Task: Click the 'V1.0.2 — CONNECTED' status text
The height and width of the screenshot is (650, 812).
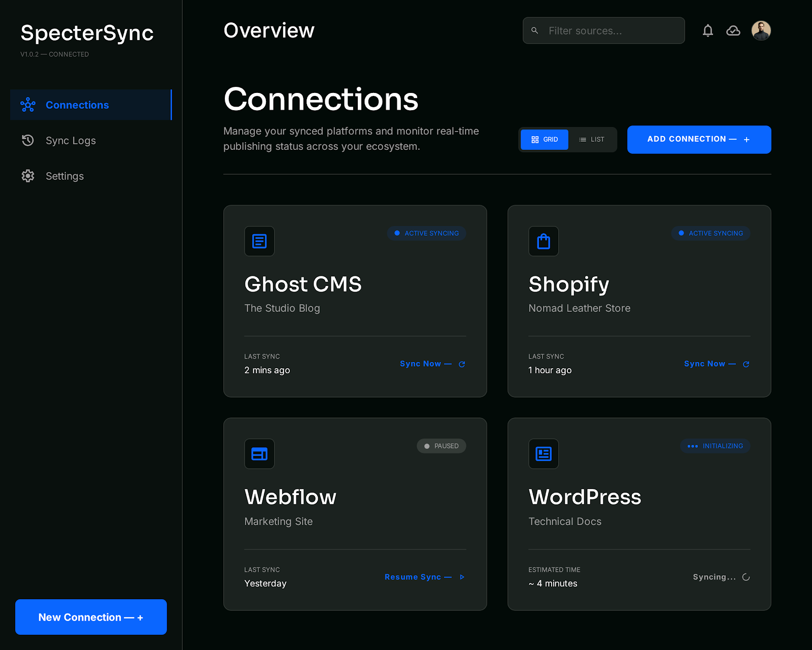Action: (x=55, y=54)
